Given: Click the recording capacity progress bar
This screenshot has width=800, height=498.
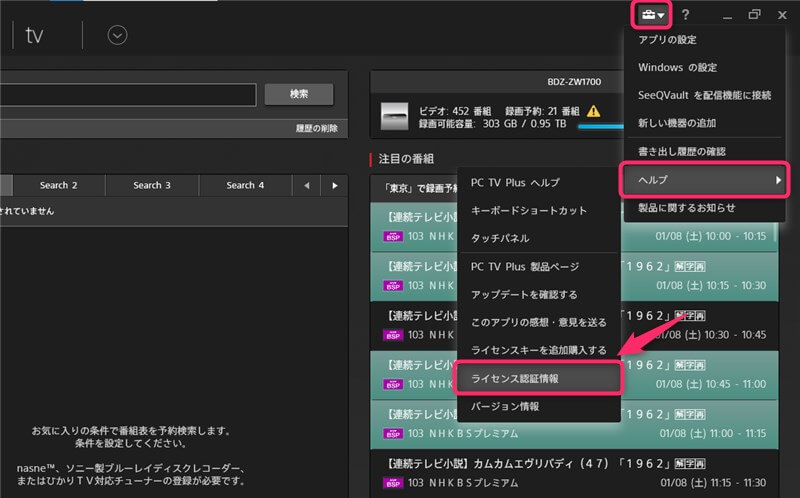Looking at the screenshot, I should (x=601, y=126).
